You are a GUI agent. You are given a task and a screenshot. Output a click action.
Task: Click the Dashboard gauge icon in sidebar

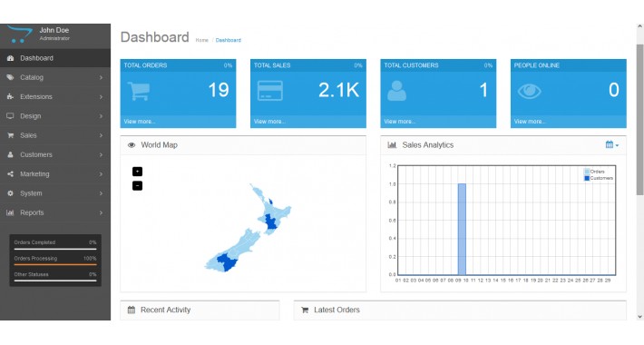pos(10,58)
